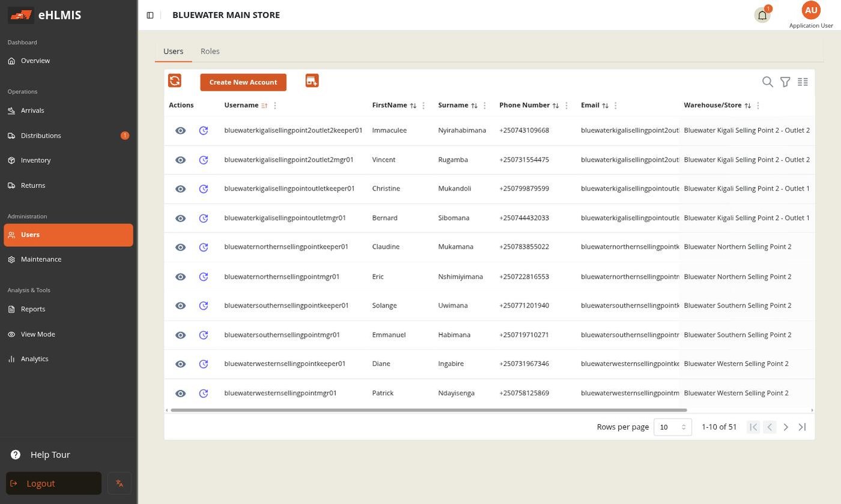The image size is (841, 504).
Task: Click reset icon for bluewaterkigalisellingpointoutletmgr01
Action: 204,218
